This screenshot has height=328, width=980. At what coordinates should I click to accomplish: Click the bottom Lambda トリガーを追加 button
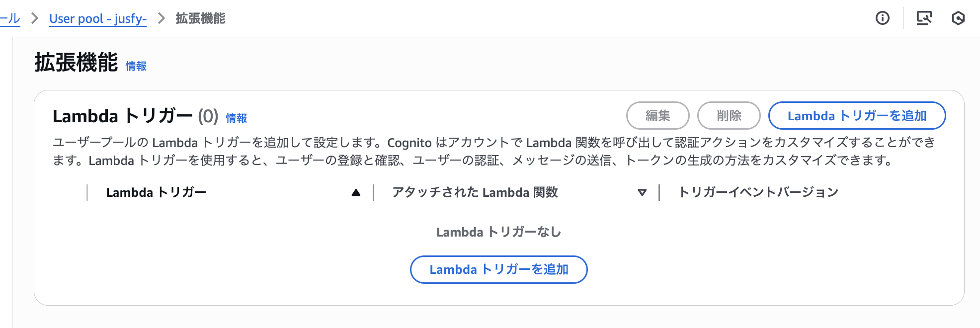point(498,269)
